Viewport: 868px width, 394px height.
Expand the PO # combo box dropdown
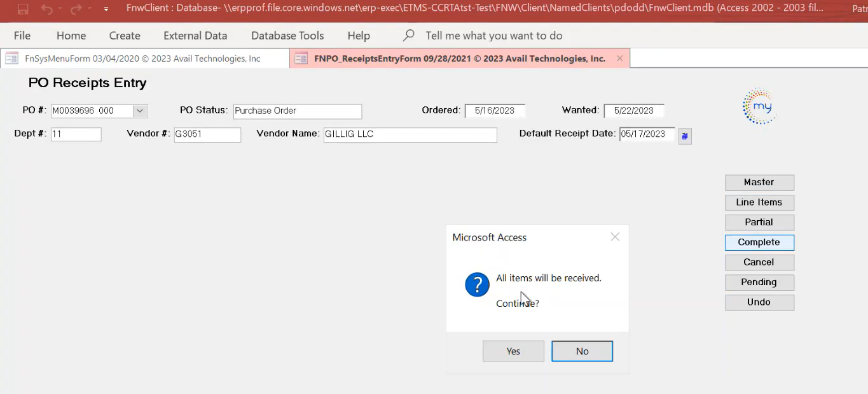coord(140,111)
